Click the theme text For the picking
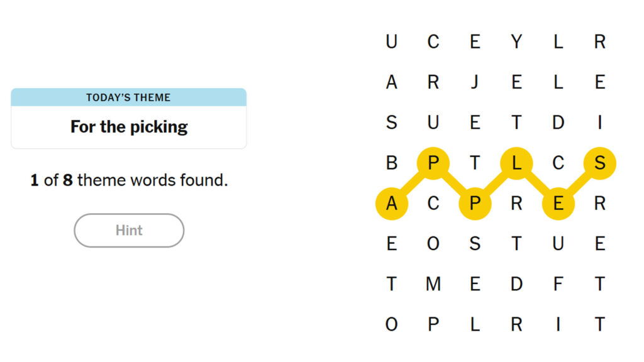The height and width of the screenshot is (362, 644). click(128, 126)
